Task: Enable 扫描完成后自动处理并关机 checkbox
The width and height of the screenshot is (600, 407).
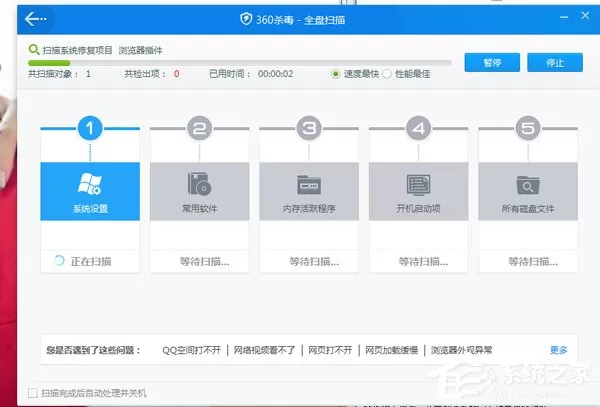Action: pos(33,393)
